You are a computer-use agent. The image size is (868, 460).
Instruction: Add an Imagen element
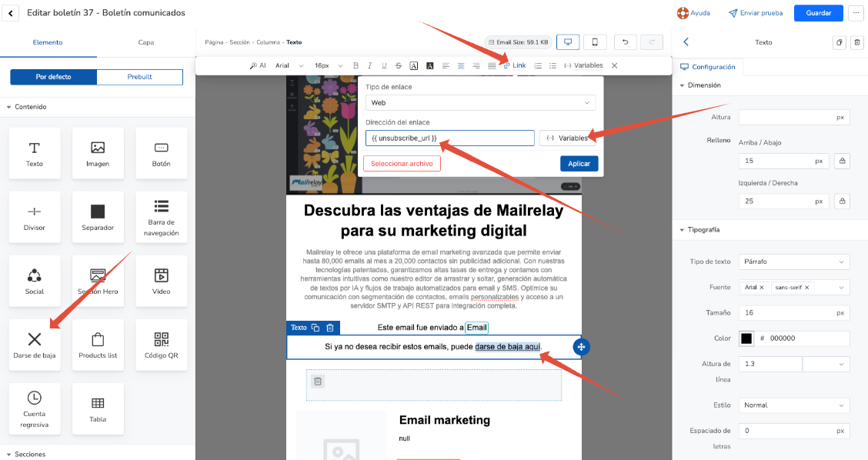98,153
